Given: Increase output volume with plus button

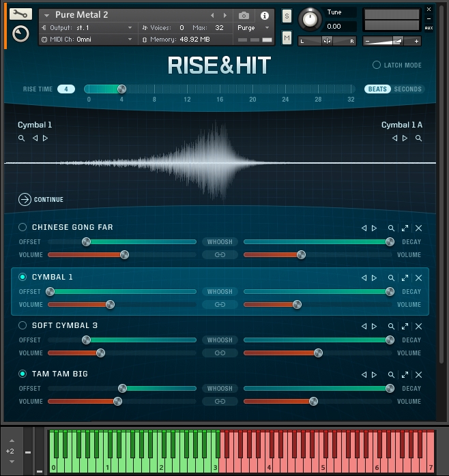Looking at the screenshot, I should pos(416,41).
